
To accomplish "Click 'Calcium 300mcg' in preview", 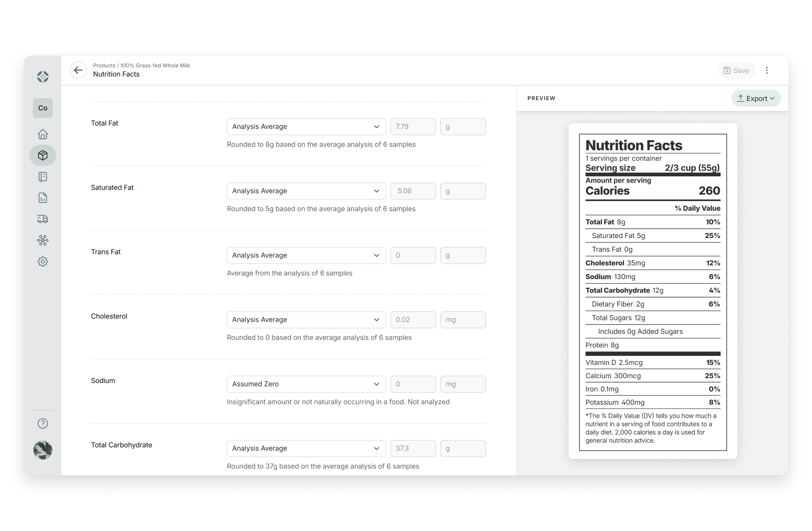I will pos(613,376).
